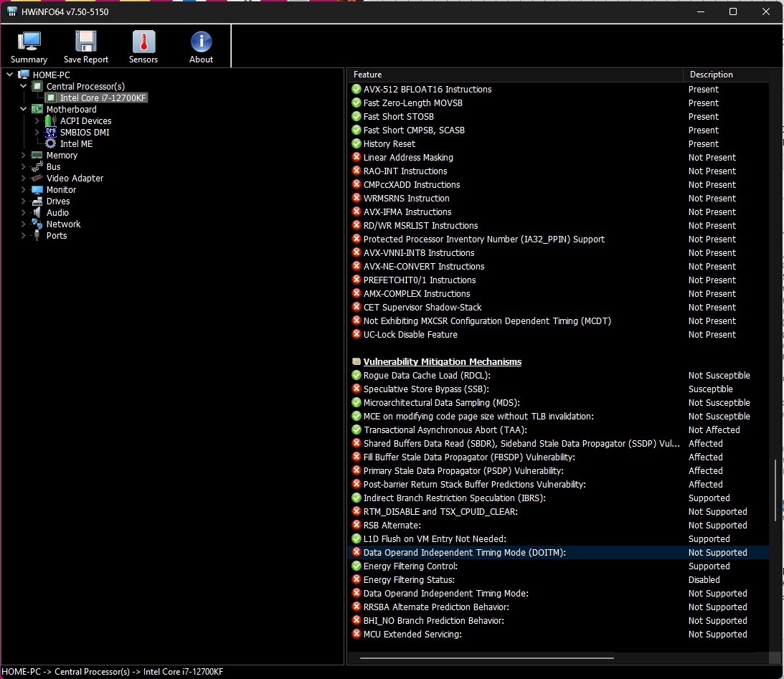The width and height of the screenshot is (784, 679).
Task: Click red X icon beside Speculative Store Bypass
Action: pos(356,389)
